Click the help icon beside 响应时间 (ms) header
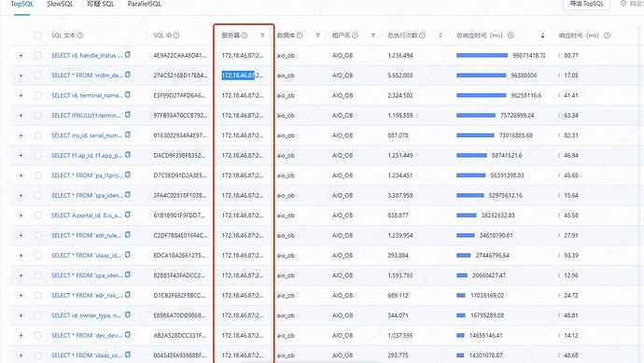The height and width of the screenshot is (363, 644). click(x=607, y=35)
